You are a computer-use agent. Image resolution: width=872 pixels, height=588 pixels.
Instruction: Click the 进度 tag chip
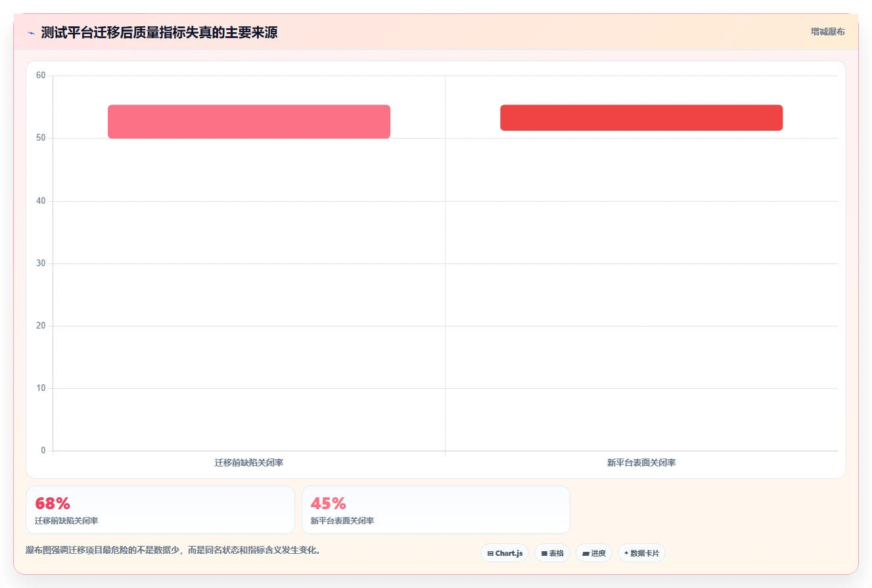point(594,553)
